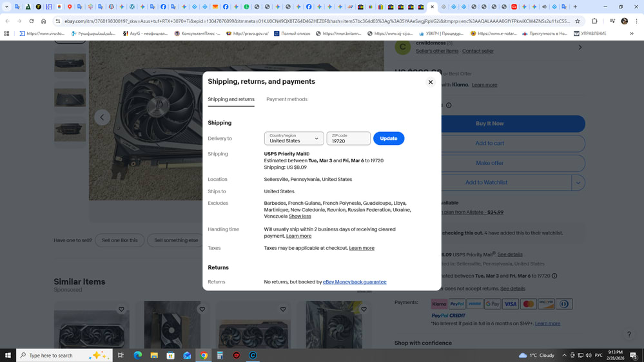Screen dimensions: 644x362
Task: Click the PayPal payment icon
Action: [456, 304]
